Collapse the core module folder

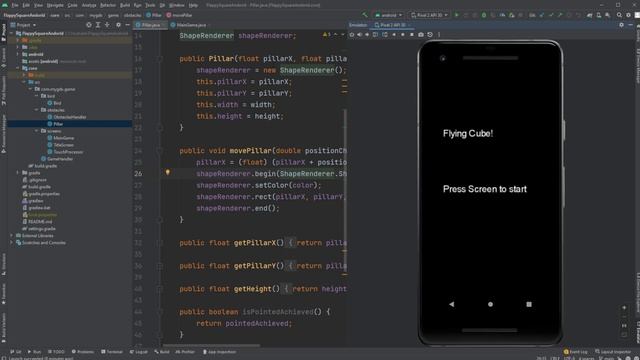(x=18, y=68)
